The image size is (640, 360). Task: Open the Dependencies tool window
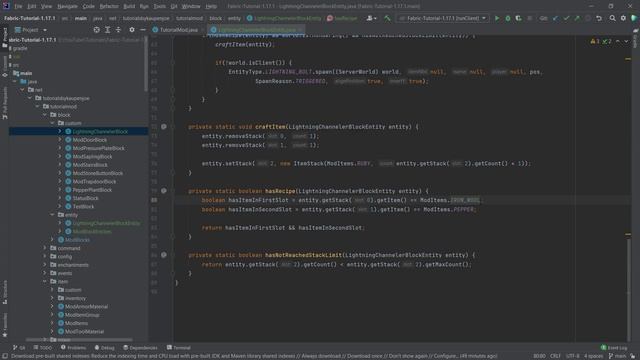tap(140, 348)
